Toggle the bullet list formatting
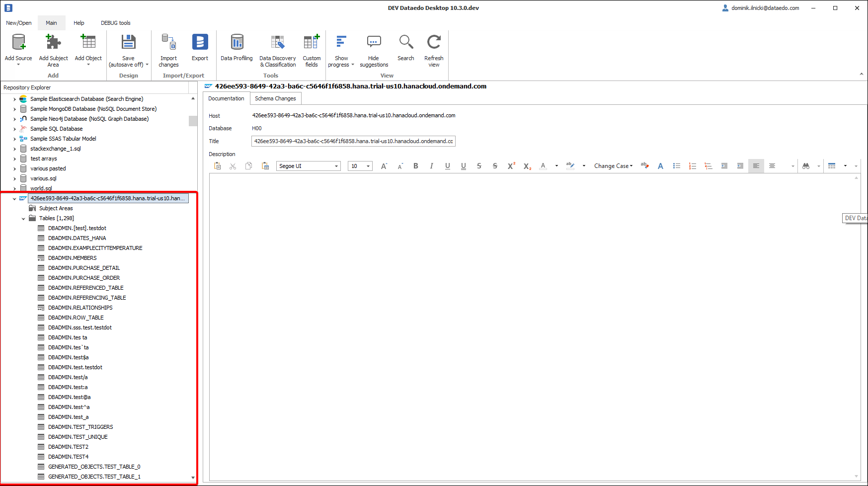 pyautogui.click(x=676, y=166)
